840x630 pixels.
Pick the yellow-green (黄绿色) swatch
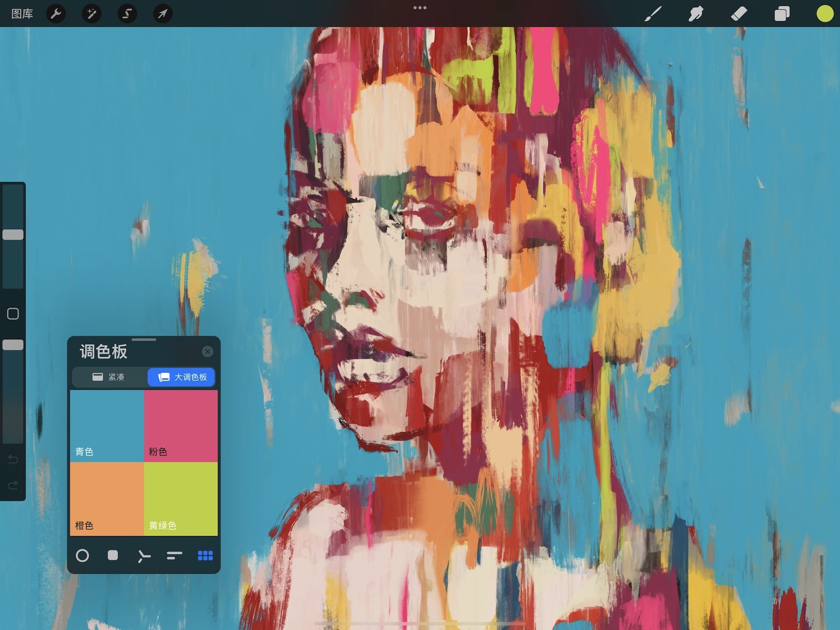pyautogui.click(x=181, y=499)
